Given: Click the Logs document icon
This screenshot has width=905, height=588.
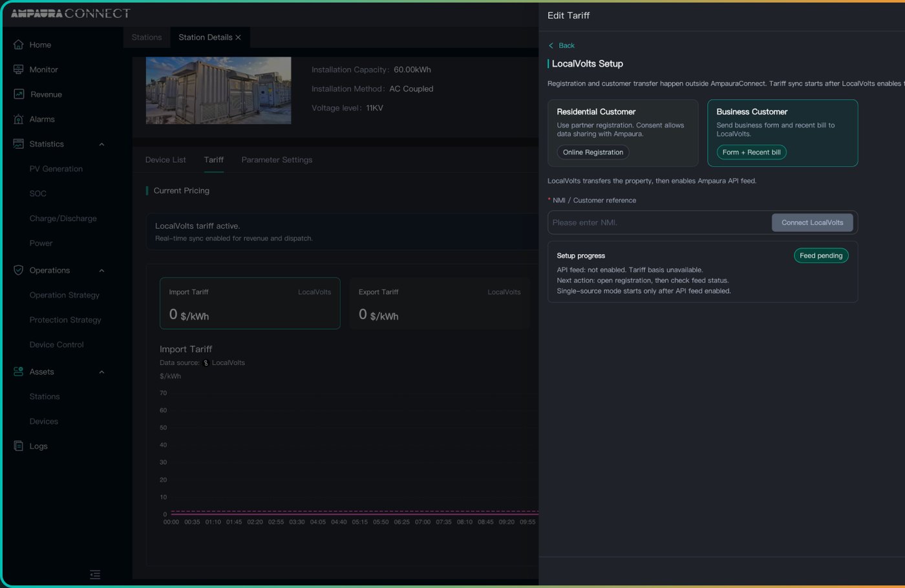Looking at the screenshot, I should click(18, 446).
